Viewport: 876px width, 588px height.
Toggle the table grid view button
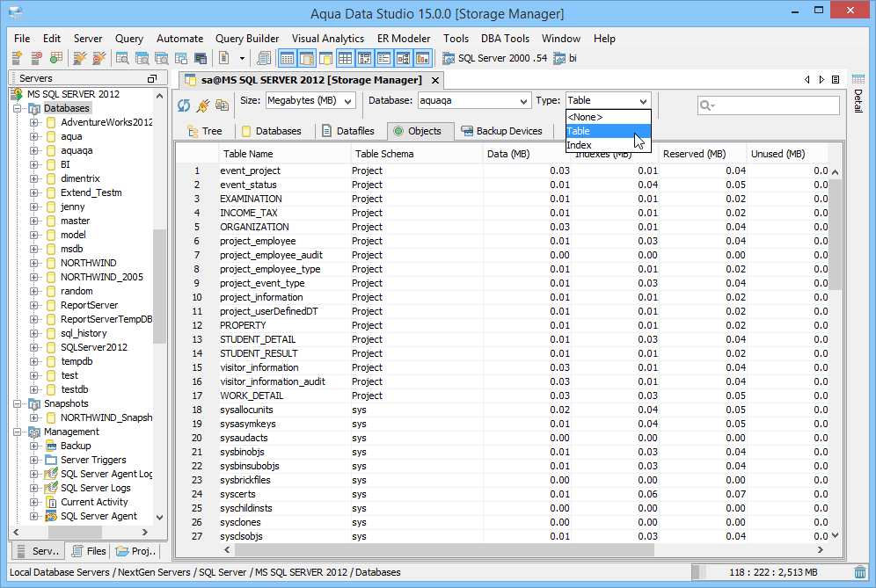(346, 58)
